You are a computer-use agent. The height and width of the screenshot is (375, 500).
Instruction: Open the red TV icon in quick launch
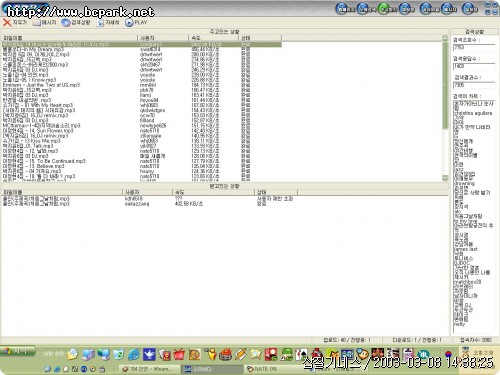tap(179, 354)
